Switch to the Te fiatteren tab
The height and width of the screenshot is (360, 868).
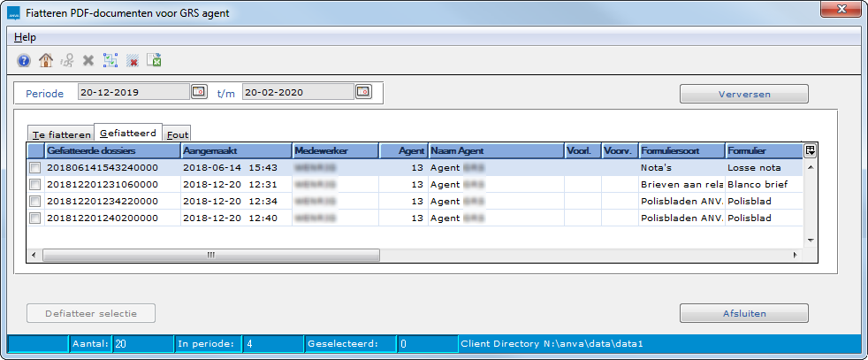click(61, 134)
